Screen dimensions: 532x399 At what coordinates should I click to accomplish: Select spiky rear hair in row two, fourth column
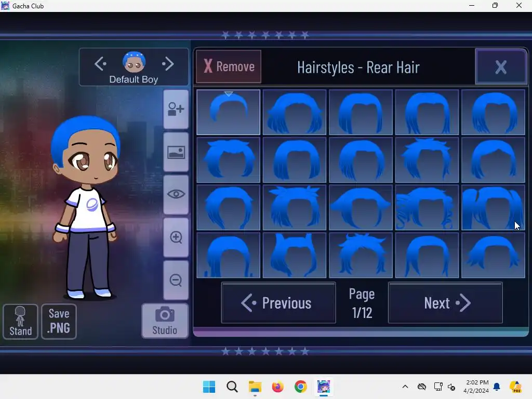click(427, 160)
